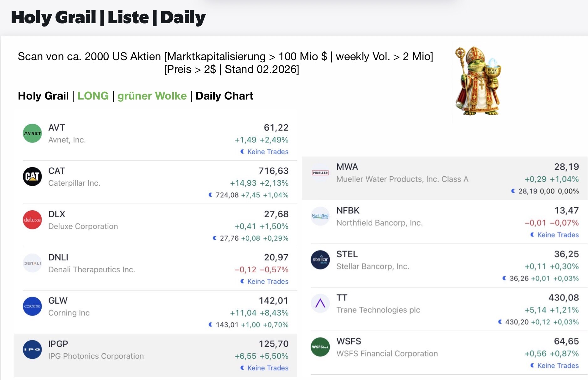This screenshot has height=380, width=588.
Task: Click the CAT after-hours quote 724,08
Action: pos(227,195)
